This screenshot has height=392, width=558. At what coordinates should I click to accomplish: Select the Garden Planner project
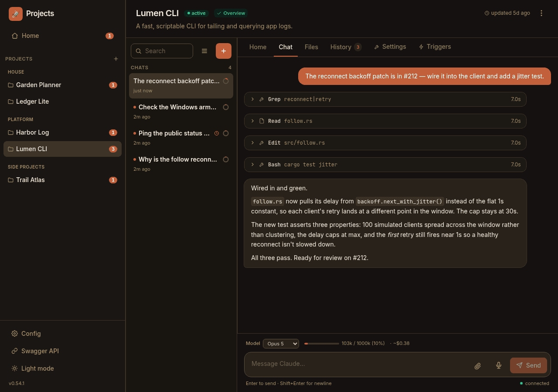click(63, 85)
